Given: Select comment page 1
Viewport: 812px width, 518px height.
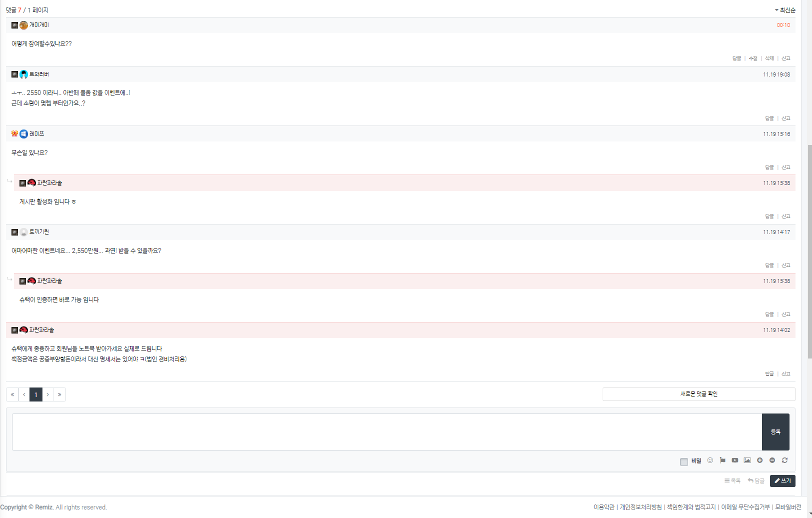Looking at the screenshot, I should coord(36,394).
